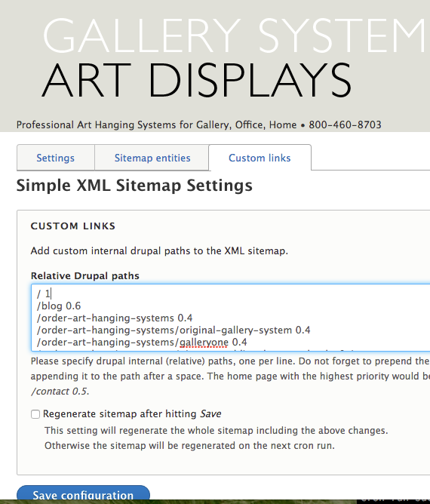Click the original-gallery-system path line

pos(174,330)
